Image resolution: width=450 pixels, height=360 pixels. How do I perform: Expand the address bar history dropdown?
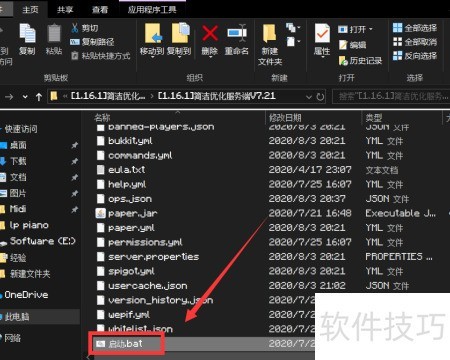[x=309, y=97]
